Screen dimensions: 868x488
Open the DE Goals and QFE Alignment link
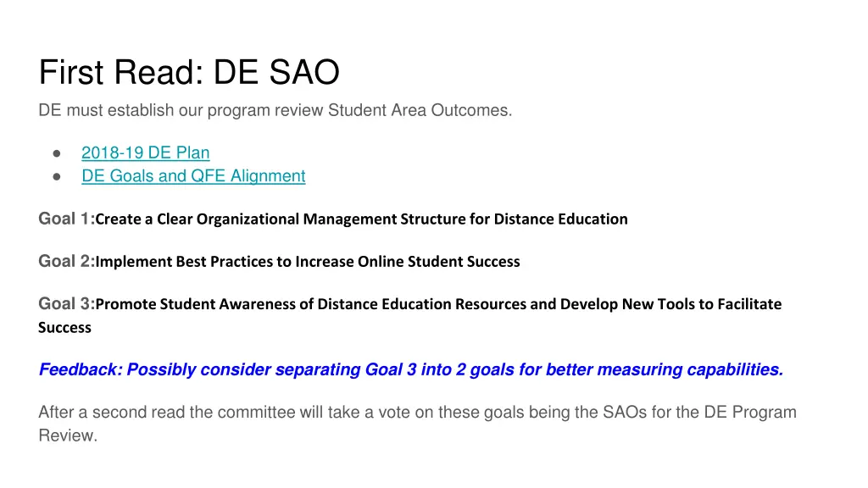coord(193,176)
